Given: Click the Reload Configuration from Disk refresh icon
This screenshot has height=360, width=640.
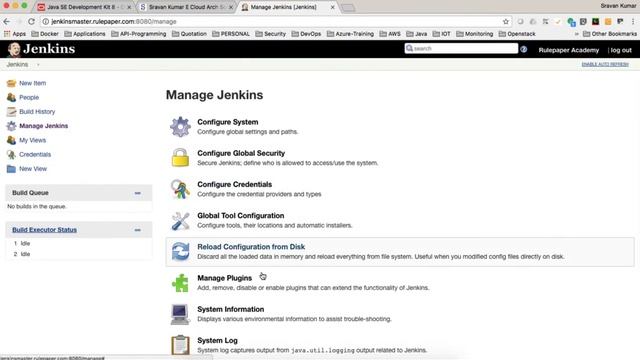Looking at the screenshot, I should coord(180,251).
